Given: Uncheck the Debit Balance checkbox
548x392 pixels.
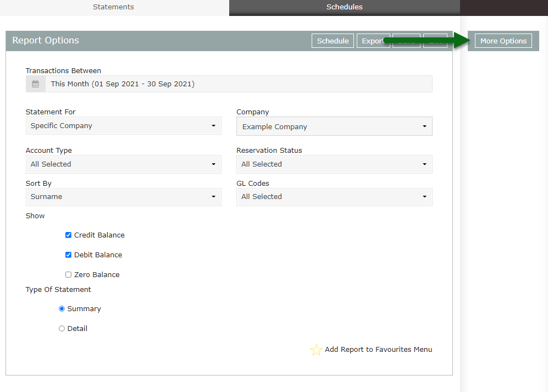Looking at the screenshot, I should tap(69, 255).
